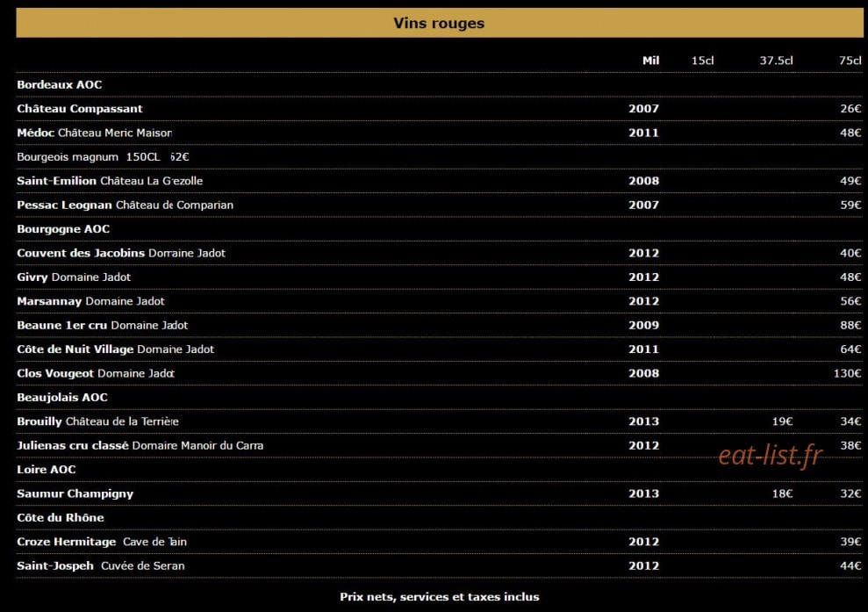Select the 'Mil' column header
Viewport: 868px width, 612px height.
(650, 61)
